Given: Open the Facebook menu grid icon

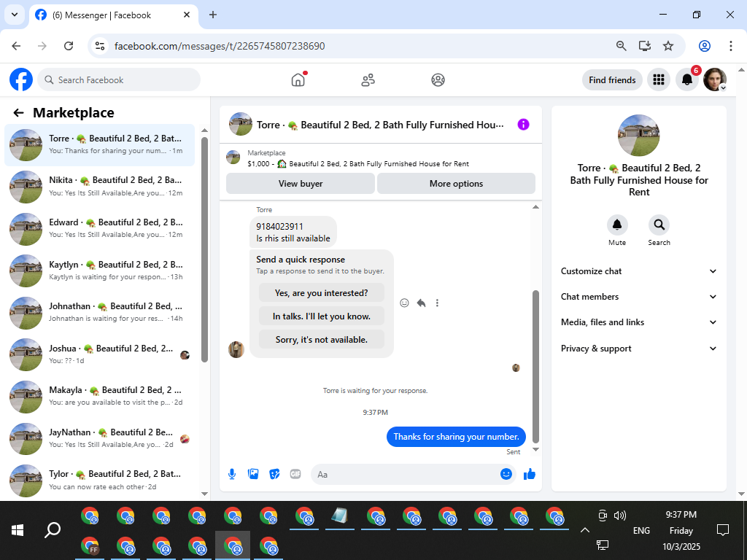Looking at the screenshot, I should [659, 79].
